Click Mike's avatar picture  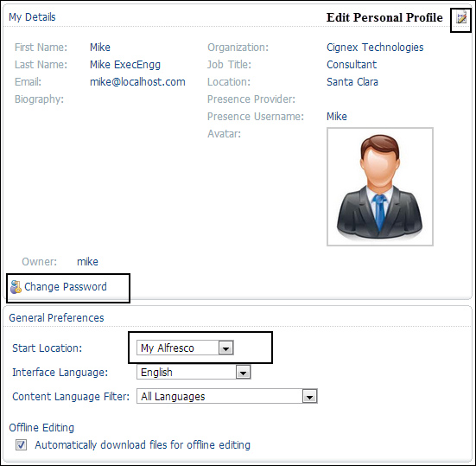click(x=380, y=187)
